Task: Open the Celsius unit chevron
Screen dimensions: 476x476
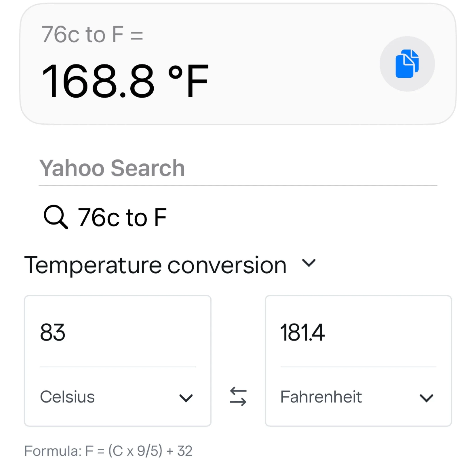Action: click(x=186, y=398)
